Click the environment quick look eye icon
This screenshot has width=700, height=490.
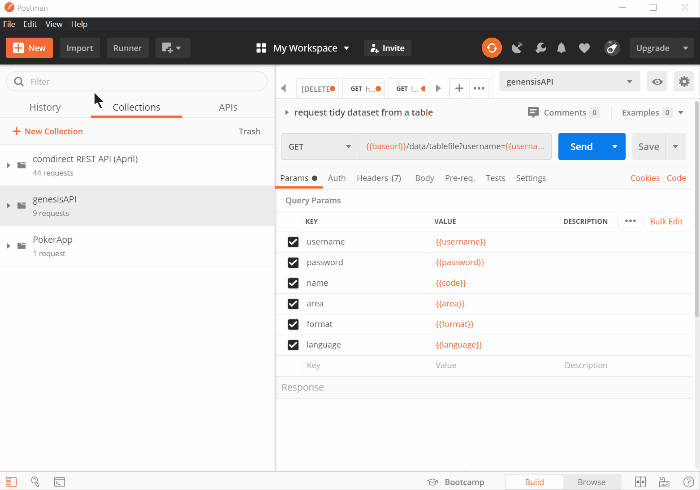click(657, 82)
